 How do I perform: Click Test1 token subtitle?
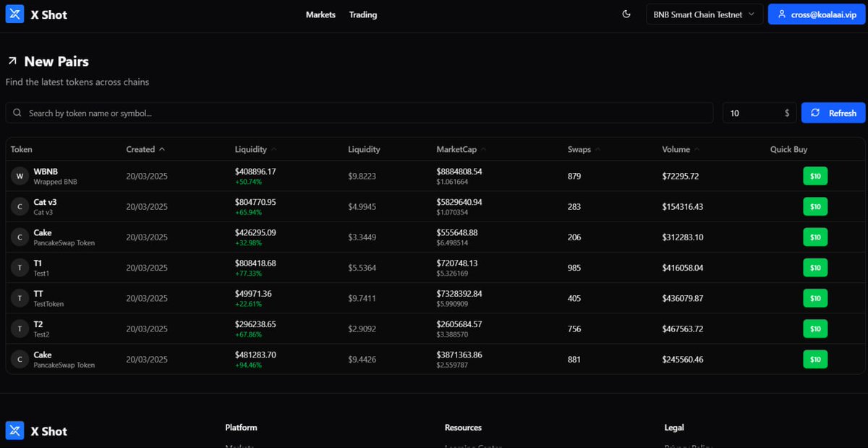click(41, 274)
